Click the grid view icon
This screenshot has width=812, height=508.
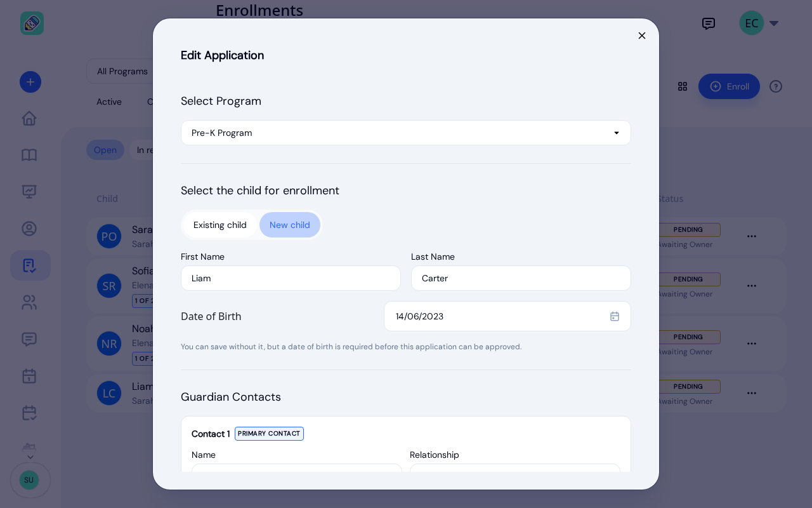(x=683, y=86)
